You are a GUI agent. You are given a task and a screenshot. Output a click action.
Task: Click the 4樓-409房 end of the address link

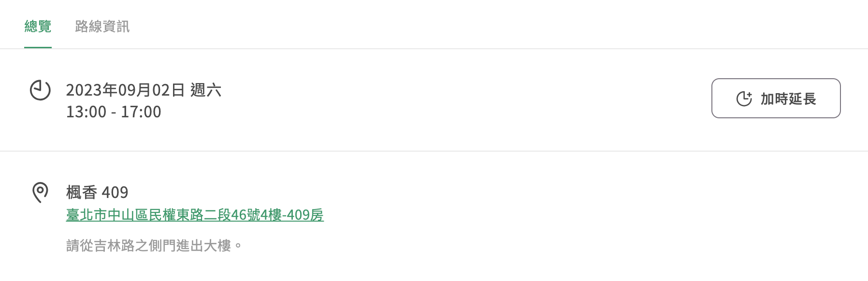click(292, 215)
